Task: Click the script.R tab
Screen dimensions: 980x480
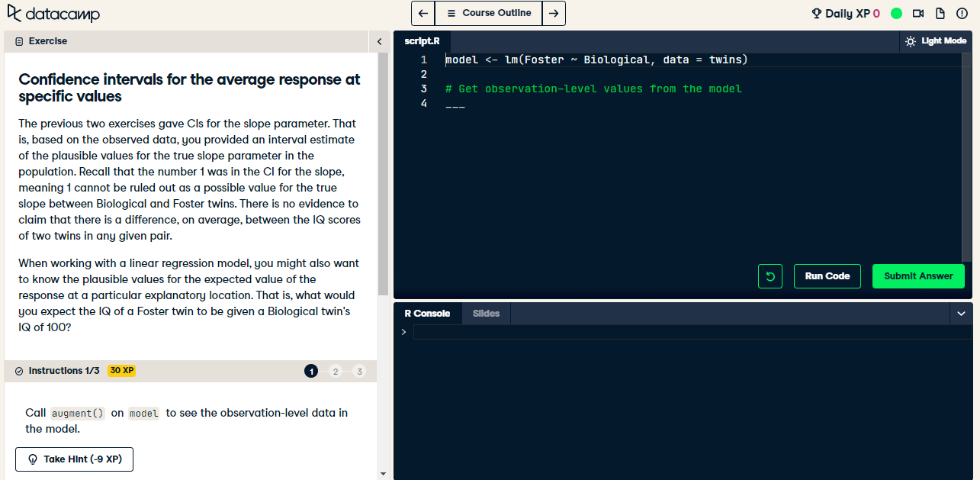Action: pos(421,41)
